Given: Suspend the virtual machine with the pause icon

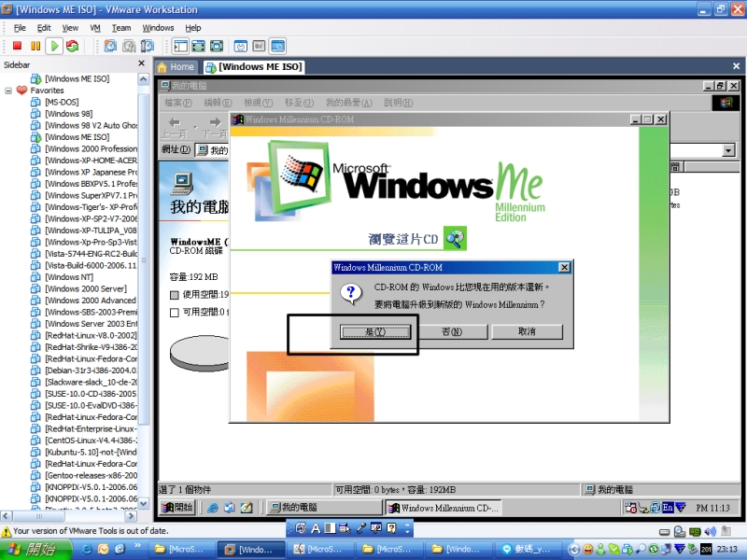Looking at the screenshot, I should coord(35,46).
